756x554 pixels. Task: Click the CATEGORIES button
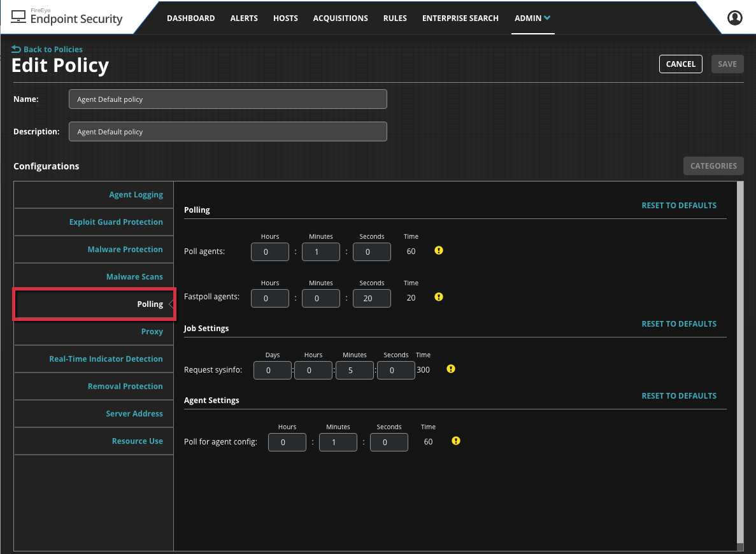(713, 166)
